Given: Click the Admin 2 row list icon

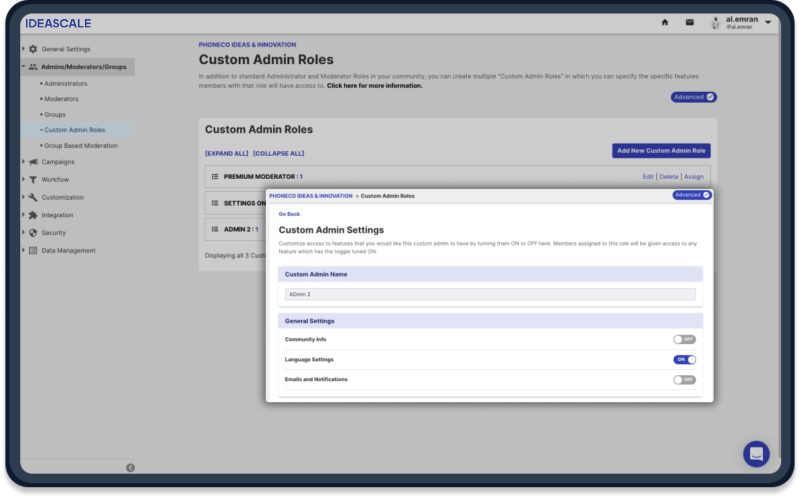Looking at the screenshot, I should click(215, 230).
